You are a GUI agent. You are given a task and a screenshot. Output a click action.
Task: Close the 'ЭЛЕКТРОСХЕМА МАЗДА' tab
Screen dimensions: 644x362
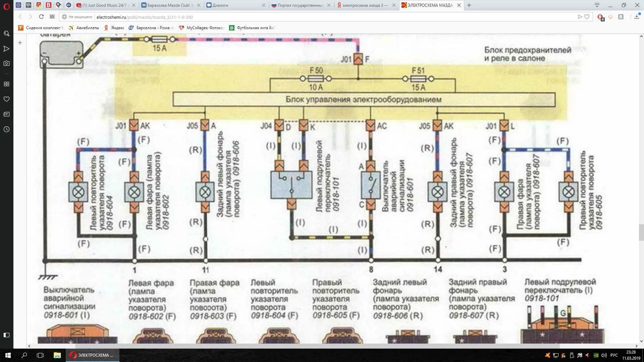click(459, 5)
